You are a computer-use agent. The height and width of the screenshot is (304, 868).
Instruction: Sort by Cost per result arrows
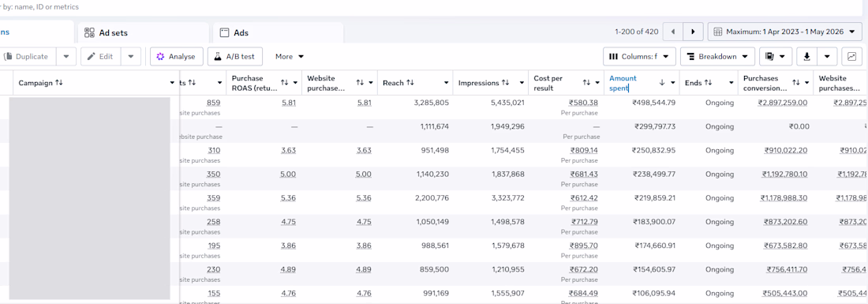click(586, 82)
